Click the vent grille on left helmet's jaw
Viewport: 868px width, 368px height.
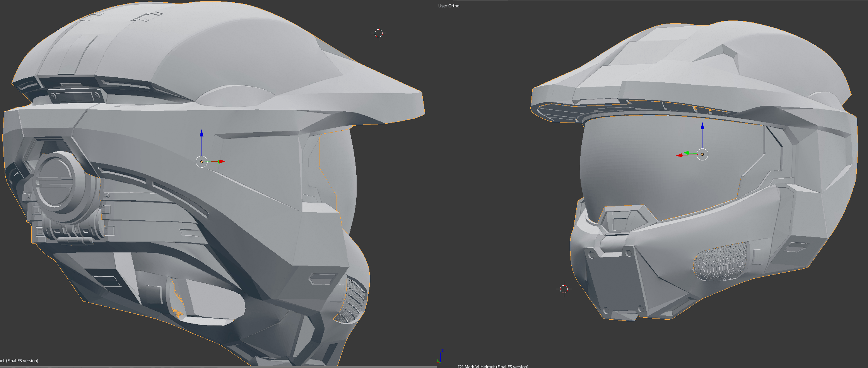[352, 300]
